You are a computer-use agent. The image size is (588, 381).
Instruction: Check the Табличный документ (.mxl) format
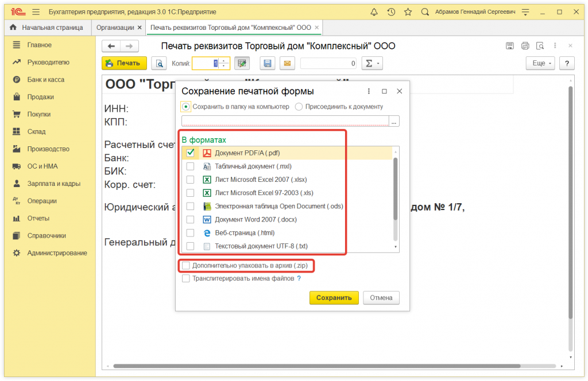190,166
